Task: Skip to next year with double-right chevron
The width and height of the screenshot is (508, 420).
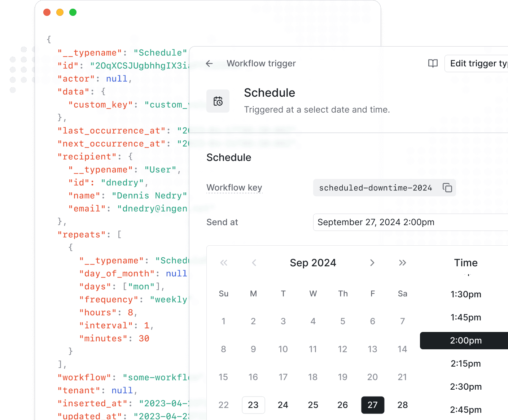Action: [403, 263]
